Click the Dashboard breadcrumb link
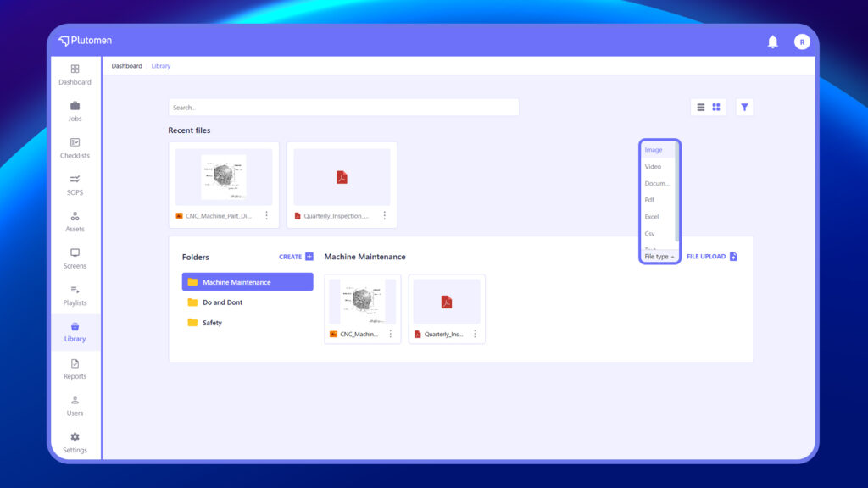The image size is (868, 488). point(127,66)
